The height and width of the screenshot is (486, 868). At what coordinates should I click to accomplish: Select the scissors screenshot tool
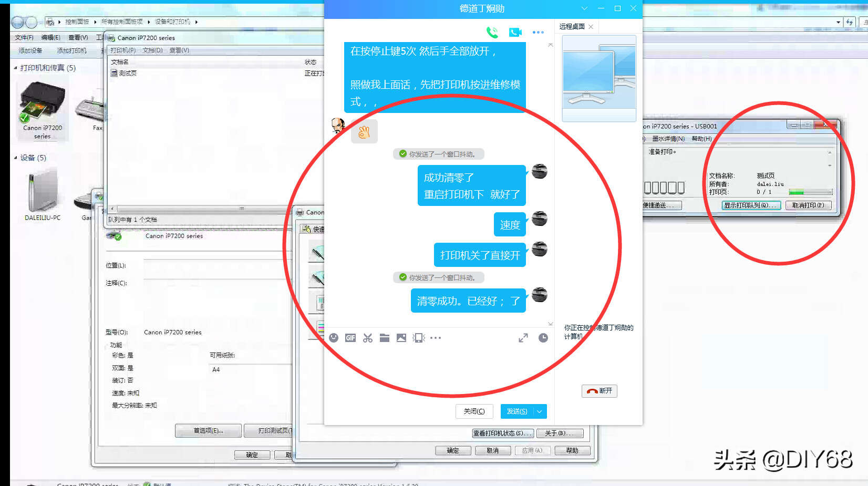tap(368, 338)
